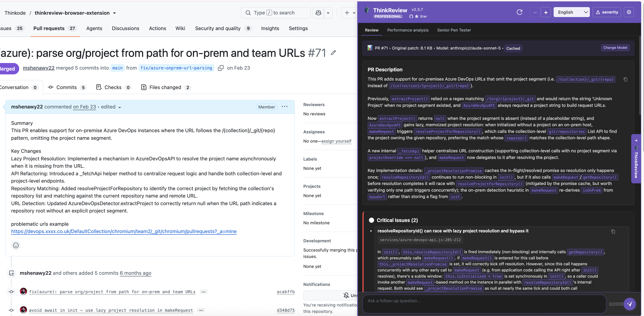The height and width of the screenshot is (316, 644).
Task: Click the ThinkReview logo icon
Action: pos(367,10)
